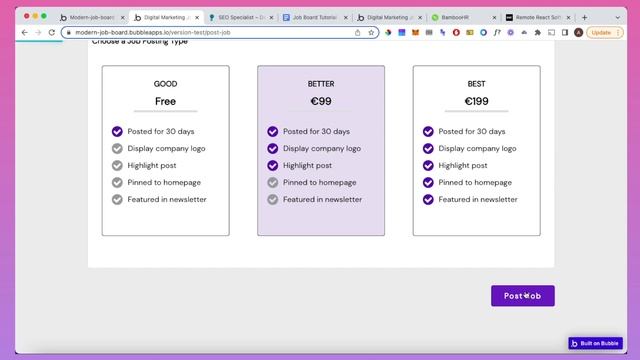The width and height of the screenshot is (640, 360).
Task: Click BETTER plan's greyed Pinned to homepage check
Action: (x=273, y=182)
